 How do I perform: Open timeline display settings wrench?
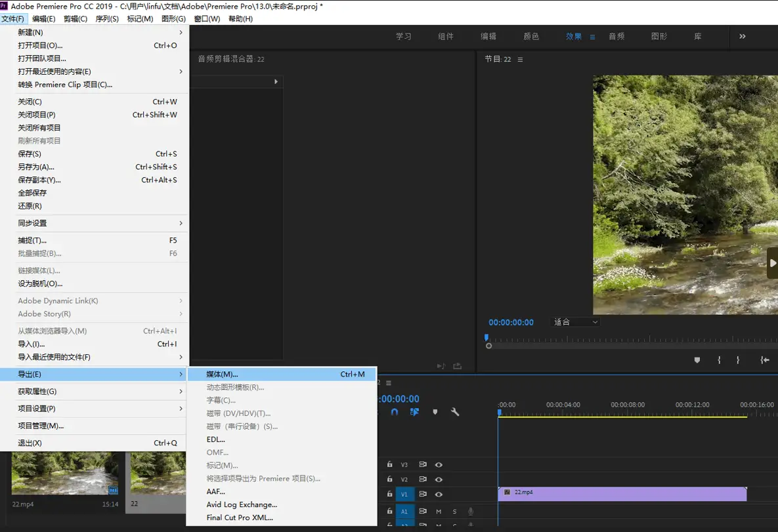[x=455, y=412]
